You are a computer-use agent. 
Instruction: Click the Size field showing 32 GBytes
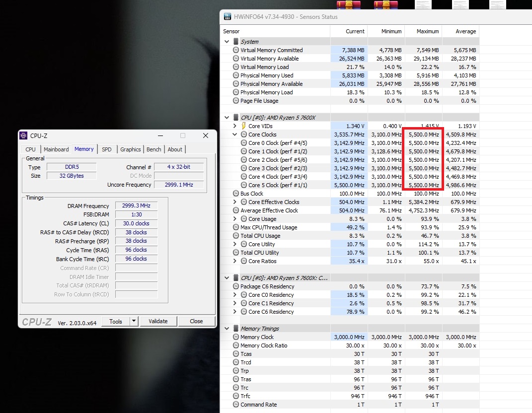point(72,176)
